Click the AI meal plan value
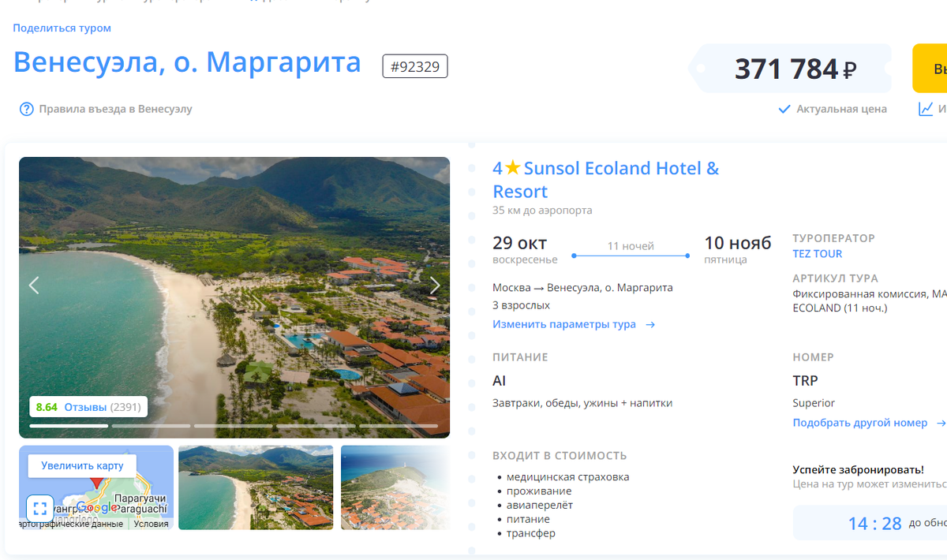This screenshot has width=947, height=560. pos(499,381)
